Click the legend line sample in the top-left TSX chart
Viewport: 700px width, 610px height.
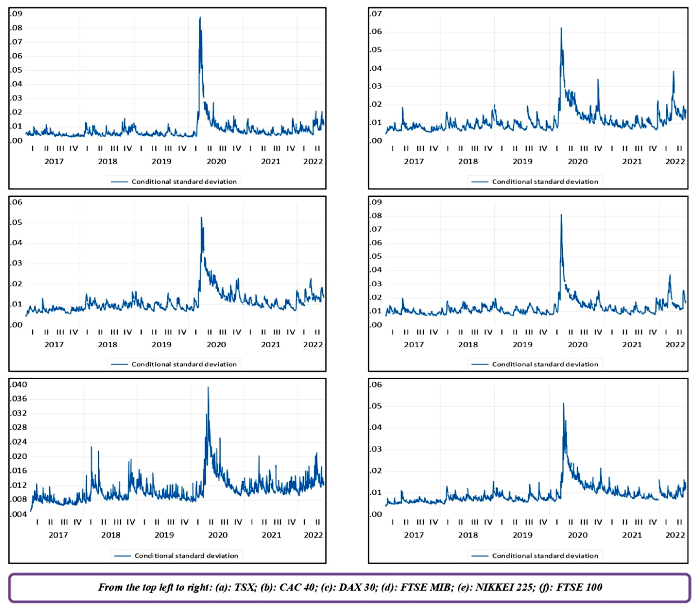119,182
